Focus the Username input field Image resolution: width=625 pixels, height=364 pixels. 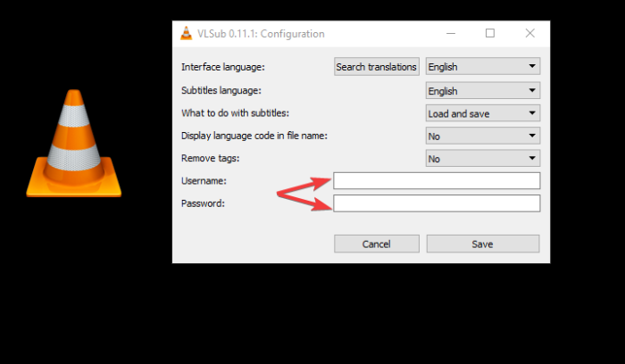(437, 181)
